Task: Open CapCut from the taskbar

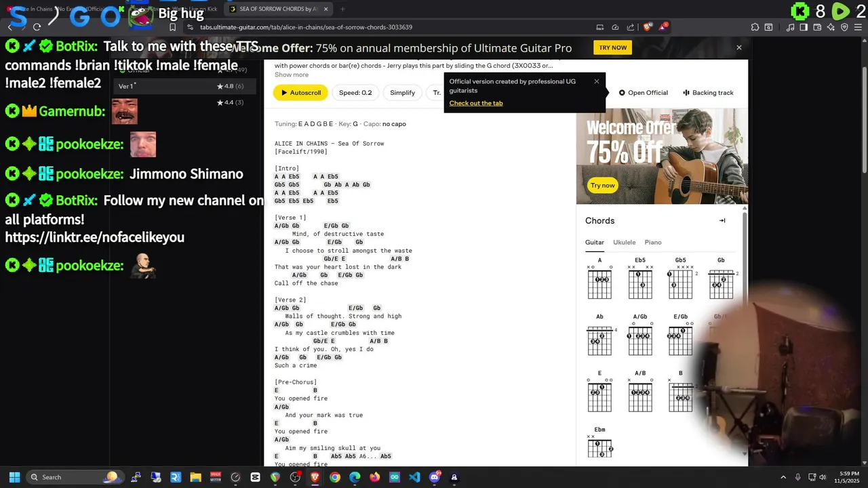Action: 255,477
